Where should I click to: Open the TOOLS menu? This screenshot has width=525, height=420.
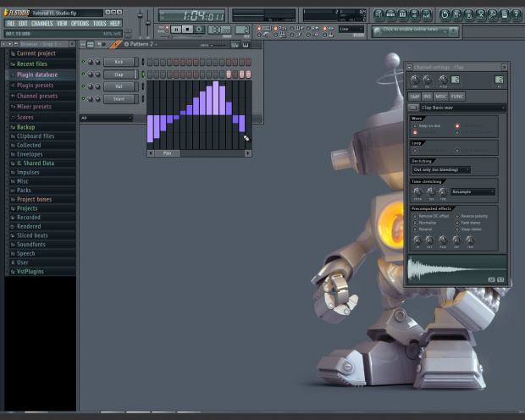point(99,24)
